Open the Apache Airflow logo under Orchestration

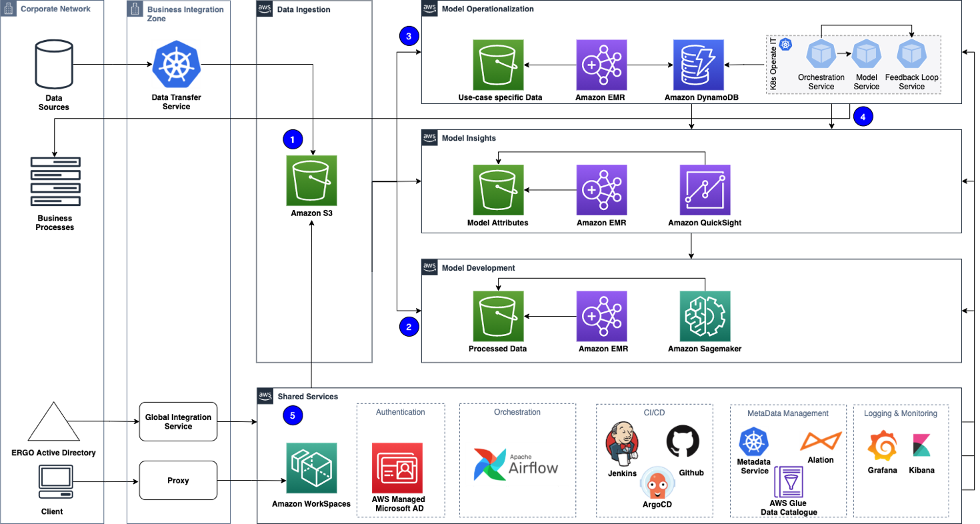click(517, 465)
